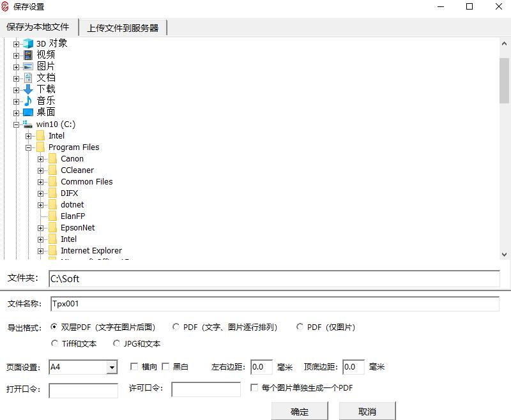Click the Internet Explorer folder icon

(x=52, y=251)
